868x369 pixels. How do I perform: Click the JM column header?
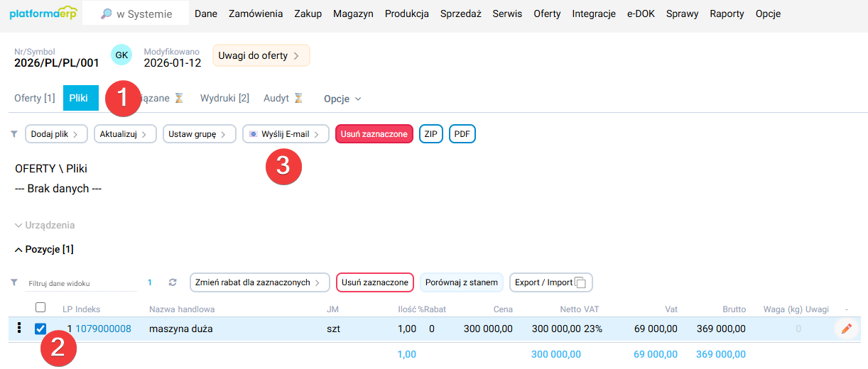332,309
